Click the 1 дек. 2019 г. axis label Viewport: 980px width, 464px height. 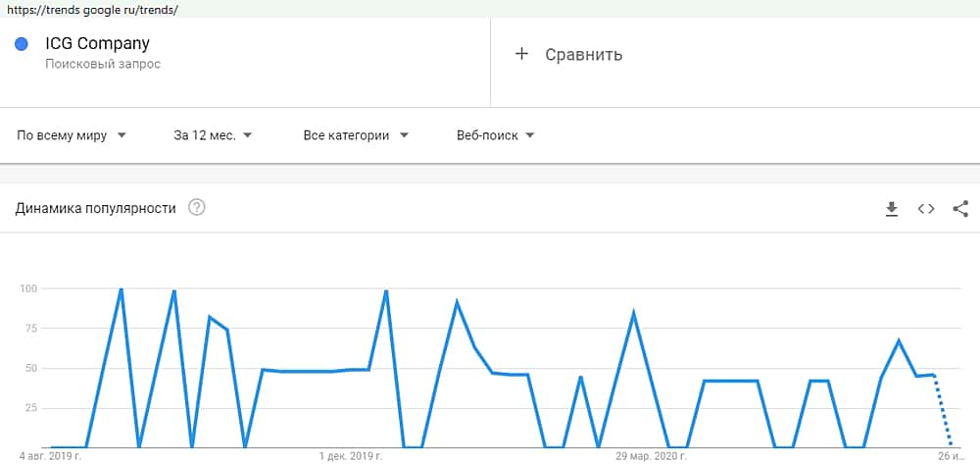click(x=351, y=456)
